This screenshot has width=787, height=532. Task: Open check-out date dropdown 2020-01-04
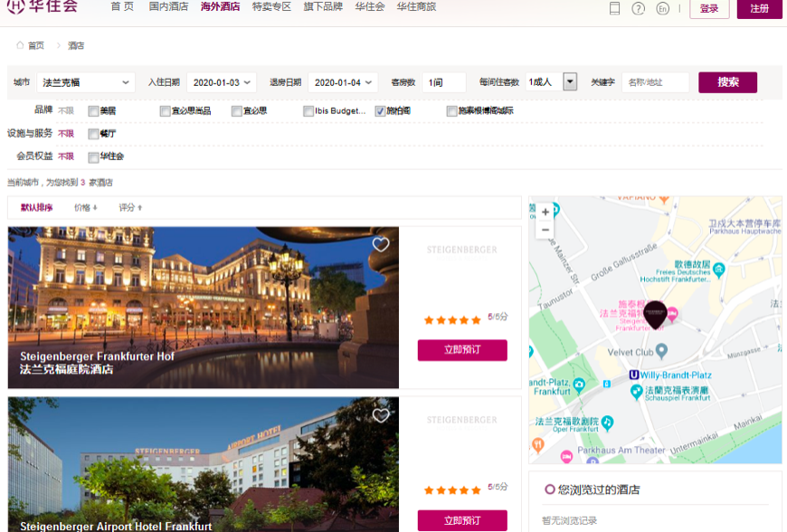click(x=343, y=82)
